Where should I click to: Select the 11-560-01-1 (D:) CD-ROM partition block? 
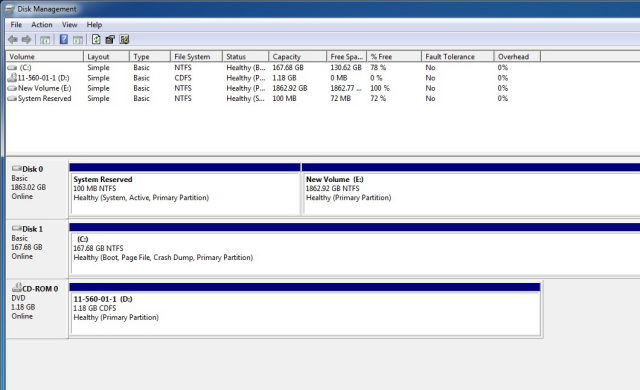click(305, 310)
